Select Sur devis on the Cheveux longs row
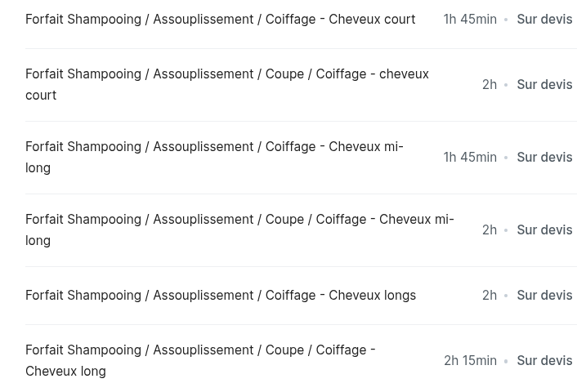577x392 pixels. (544, 295)
